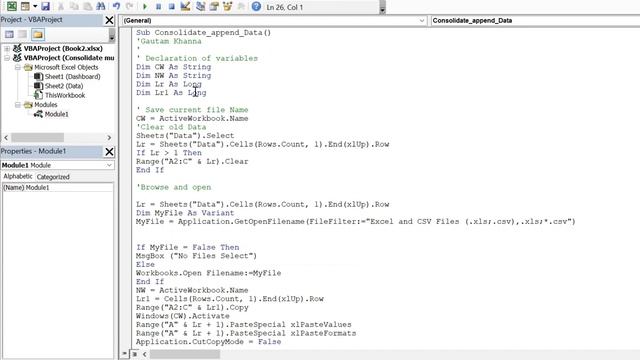The width and height of the screenshot is (640, 360).
Task: Collapse VBAProject (Consolidate) node
Action: tap(7, 58)
